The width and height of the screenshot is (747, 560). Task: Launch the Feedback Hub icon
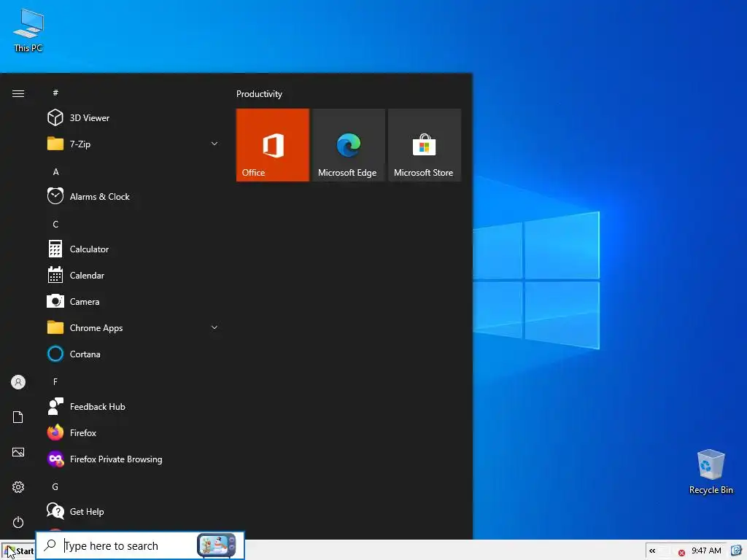(55, 406)
